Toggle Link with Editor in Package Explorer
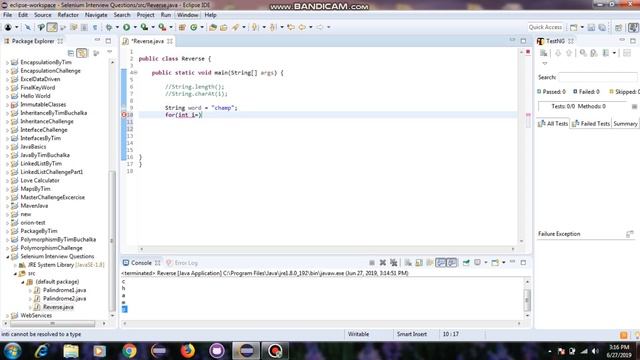Screen dimensions: 640x360 point(82,53)
